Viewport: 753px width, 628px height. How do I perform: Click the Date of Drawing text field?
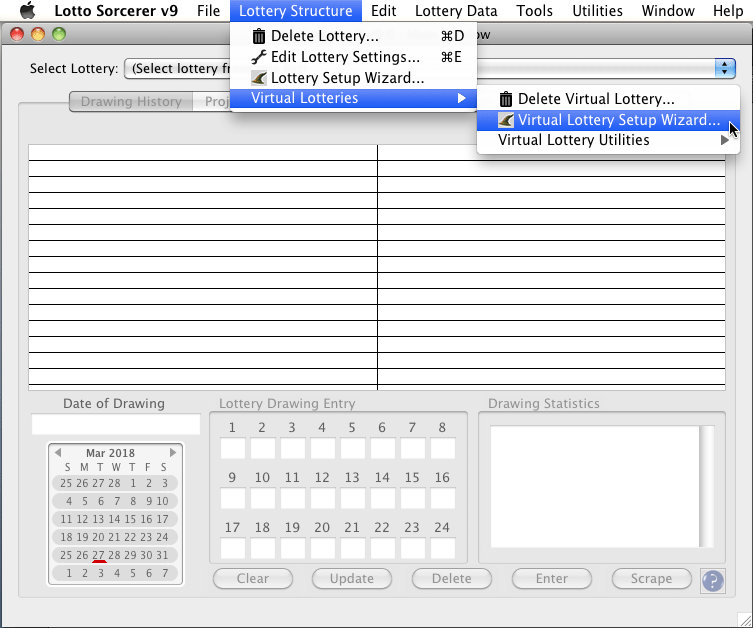tap(116, 424)
